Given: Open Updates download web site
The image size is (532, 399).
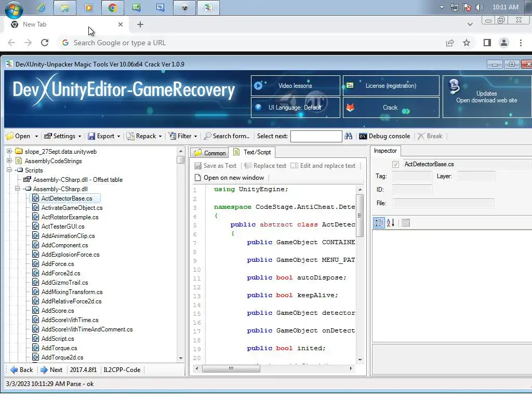Looking at the screenshot, I should (x=486, y=97).
